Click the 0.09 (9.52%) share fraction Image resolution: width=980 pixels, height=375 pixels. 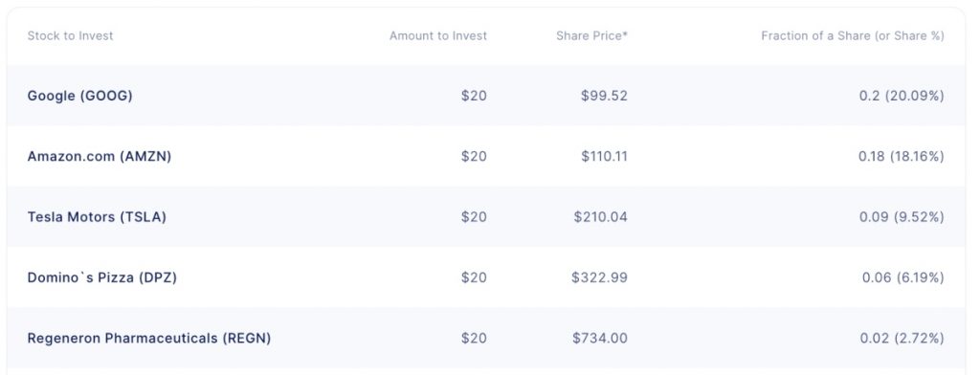pyautogui.click(x=902, y=217)
